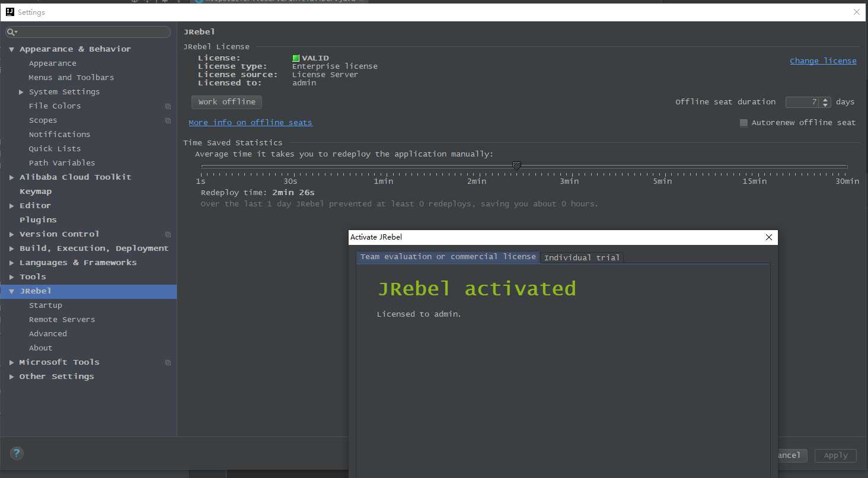Click the 5min mark on redeploy slider
Screen dimensions: 868x478
(x=662, y=181)
